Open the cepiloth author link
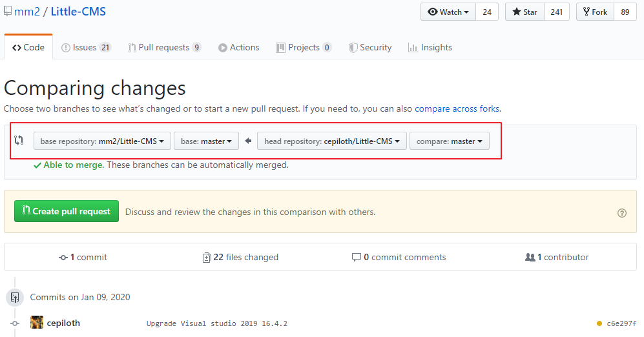Viewport: 644px width, 337px height. coord(63,323)
